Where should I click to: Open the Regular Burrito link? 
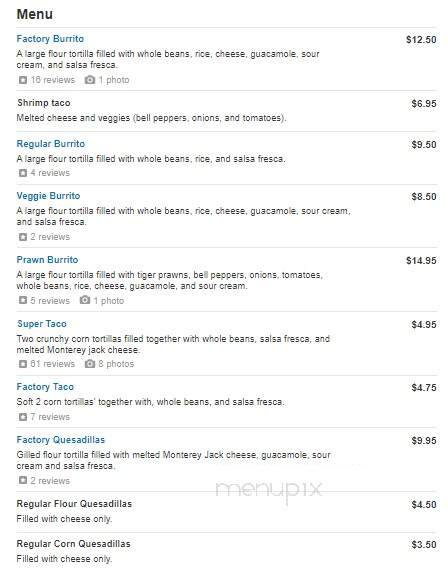(x=51, y=144)
